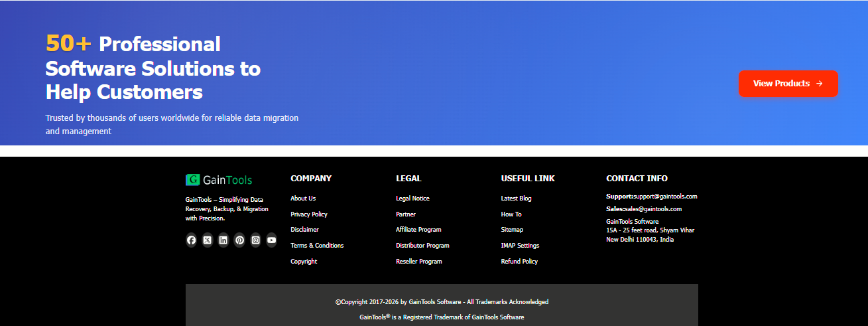Open the LinkedIn social icon
Screen dimensions: 868x326
[x=223, y=240]
